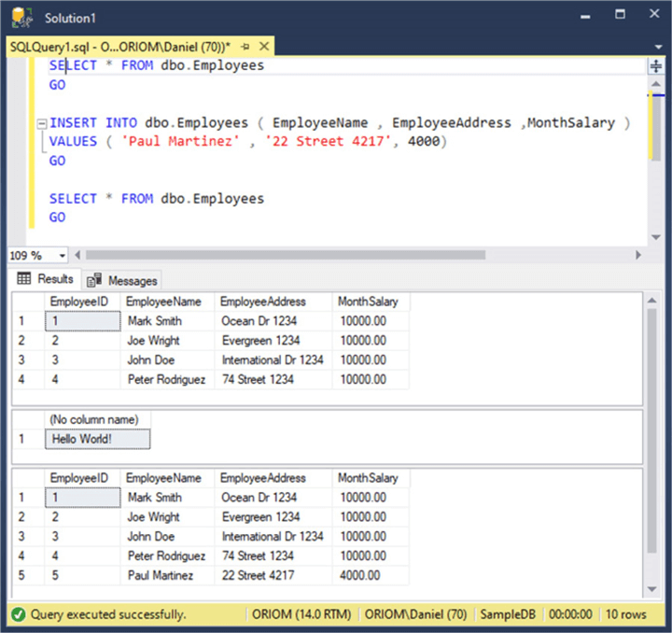The image size is (672, 633).
Task: Click the green query success checkmark icon
Action: 19,614
